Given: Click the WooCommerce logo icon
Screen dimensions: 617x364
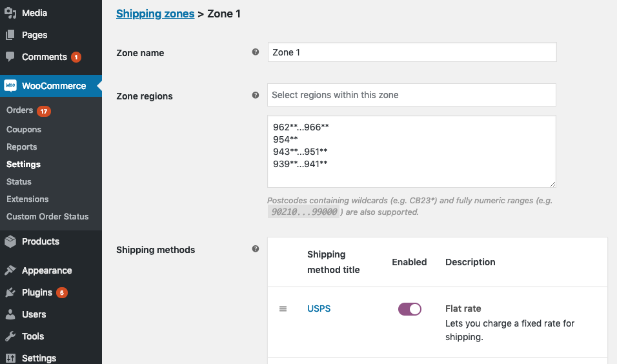Looking at the screenshot, I should (10, 85).
